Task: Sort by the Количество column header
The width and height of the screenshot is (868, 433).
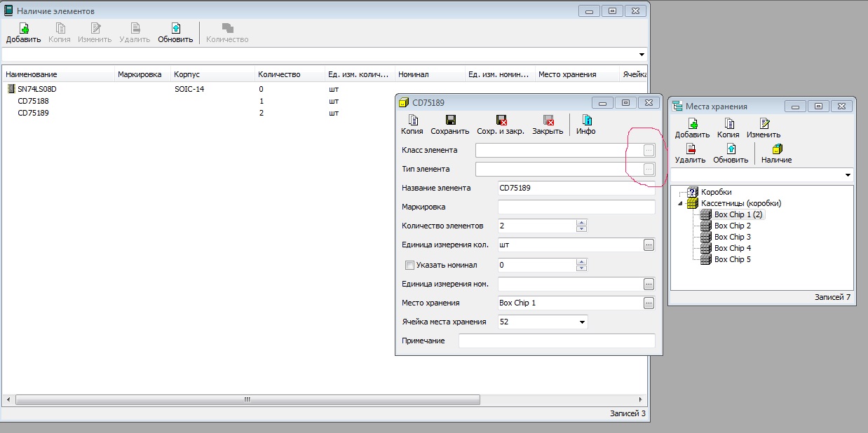Action: [x=290, y=74]
